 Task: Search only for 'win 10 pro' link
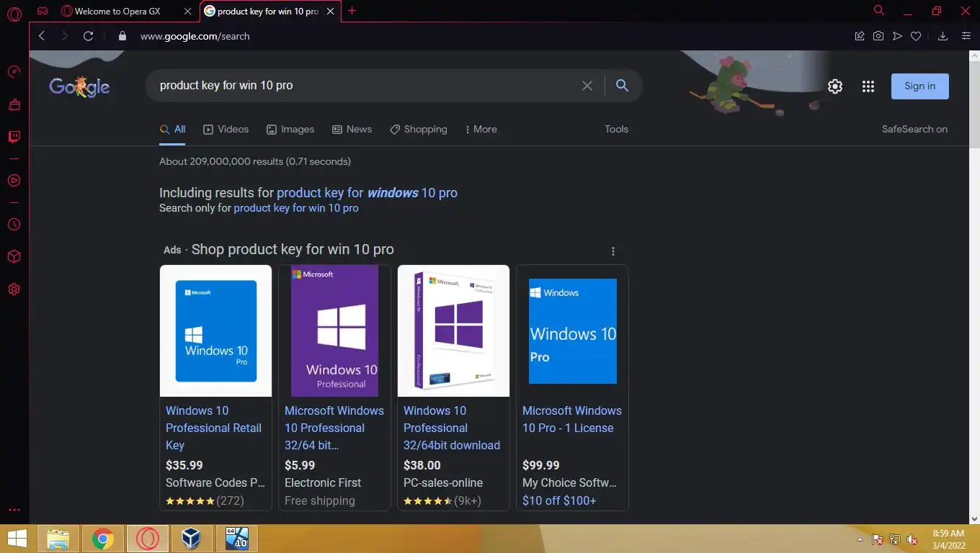pyautogui.click(x=296, y=208)
